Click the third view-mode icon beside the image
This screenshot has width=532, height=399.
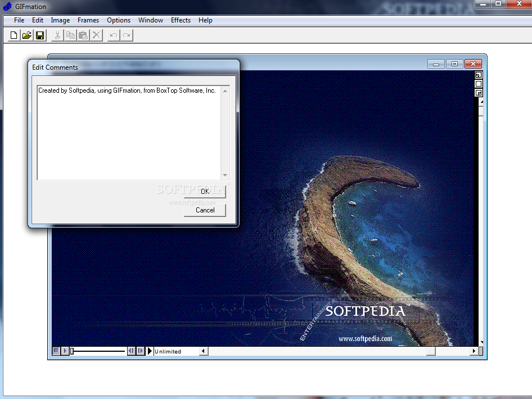[x=479, y=93]
